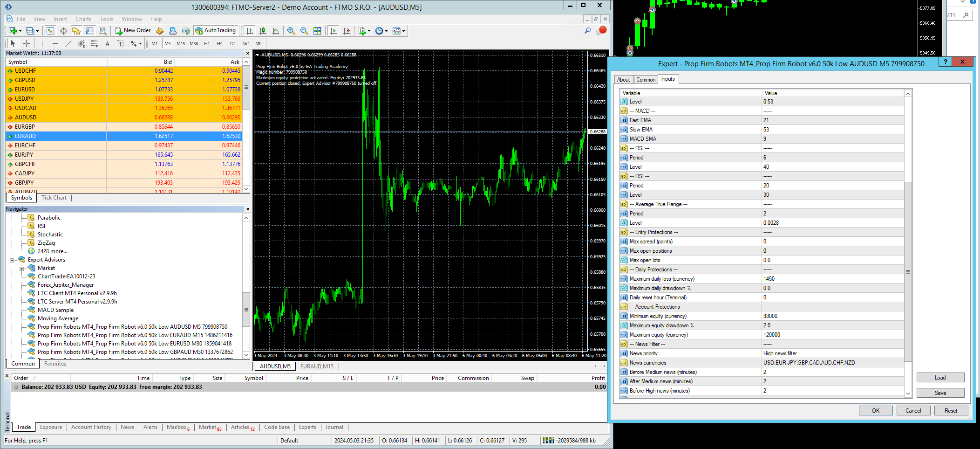This screenshot has width=980, height=449.
Task: Switch to the H1 timeframe
Action: point(207,43)
